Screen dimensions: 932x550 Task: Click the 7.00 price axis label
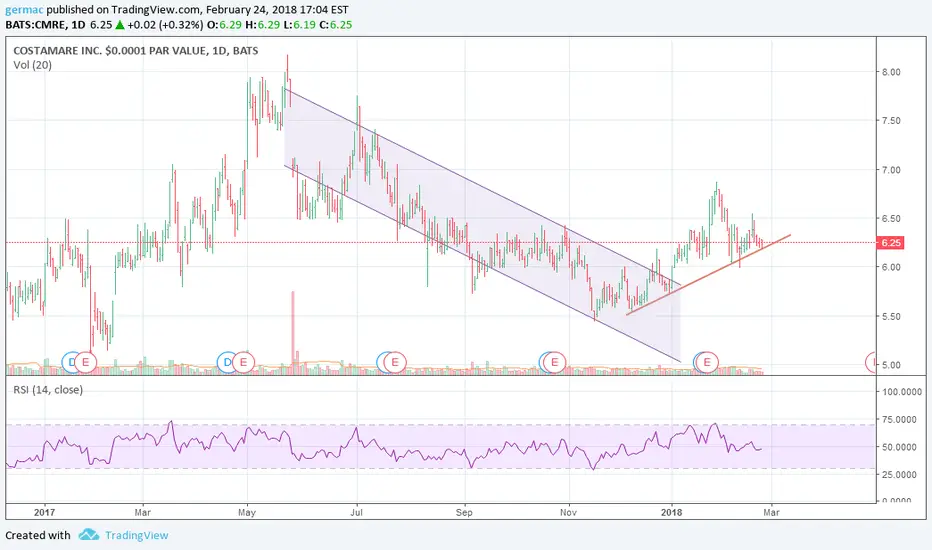pyautogui.click(x=890, y=170)
